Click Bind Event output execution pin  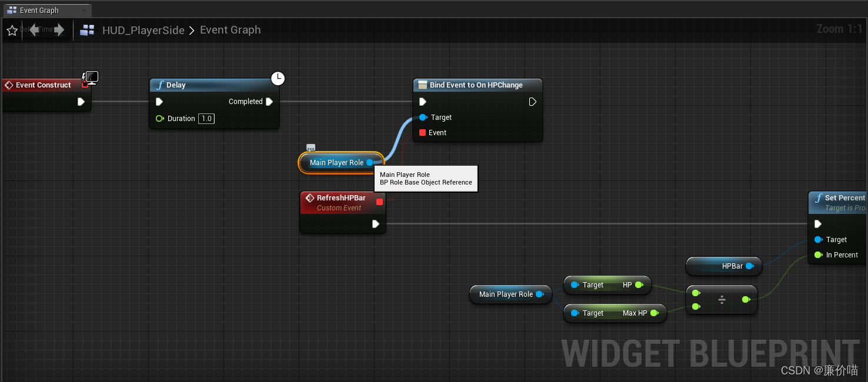point(532,102)
